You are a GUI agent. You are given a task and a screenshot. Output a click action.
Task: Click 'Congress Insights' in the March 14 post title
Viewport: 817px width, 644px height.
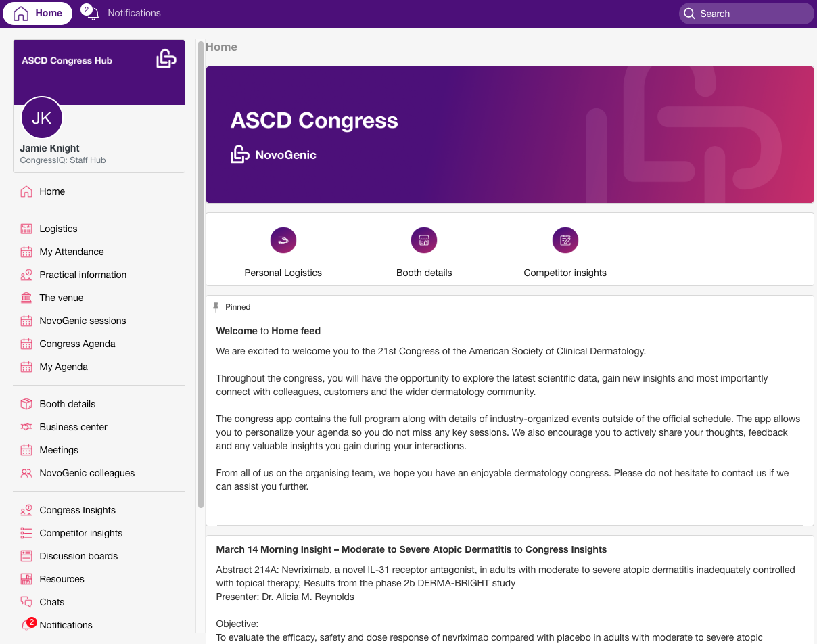pos(566,549)
